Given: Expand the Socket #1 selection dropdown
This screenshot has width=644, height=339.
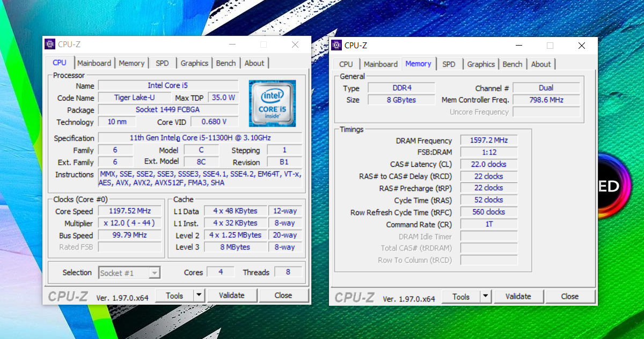Looking at the screenshot, I should click(154, 273).
